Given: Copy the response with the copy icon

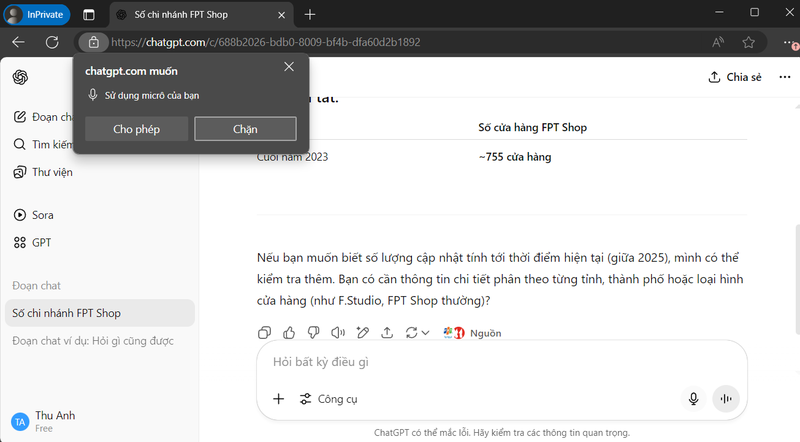Looking at the screenshot, I should pyautogui.click(x=265, y=333).
